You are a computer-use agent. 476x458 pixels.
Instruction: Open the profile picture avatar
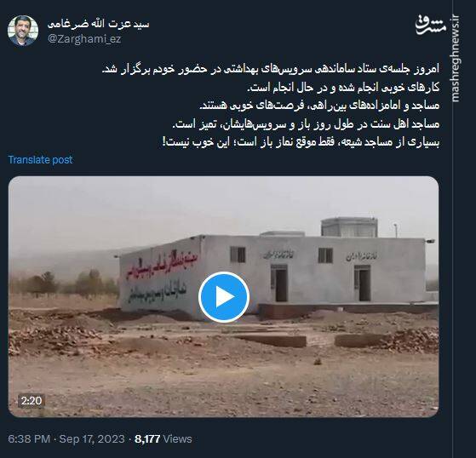coord(23,31)
